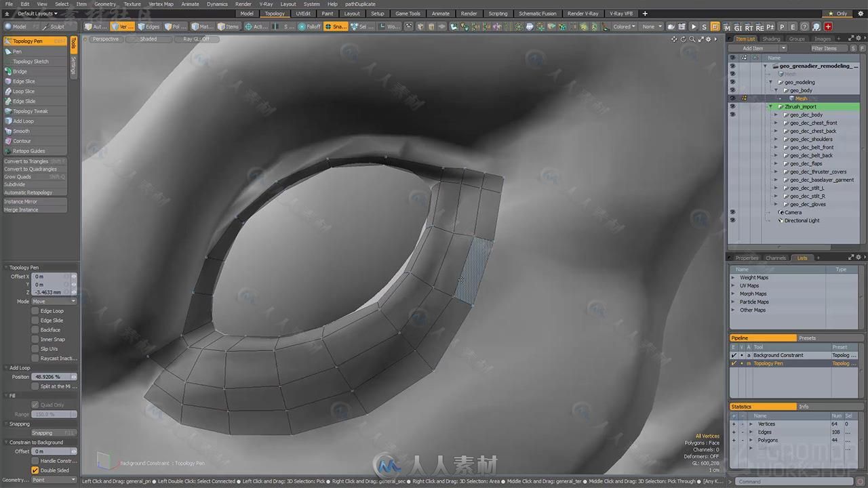Viewport: 868px width, 488px height.
Task: Toggle the Backface checkbox
Action: coord(35,330)
